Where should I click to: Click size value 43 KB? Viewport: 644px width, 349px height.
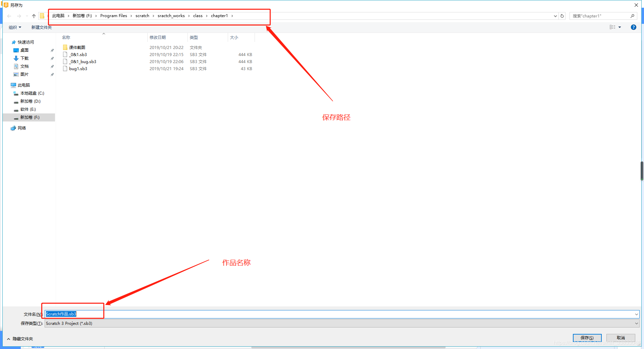point(247,68)
